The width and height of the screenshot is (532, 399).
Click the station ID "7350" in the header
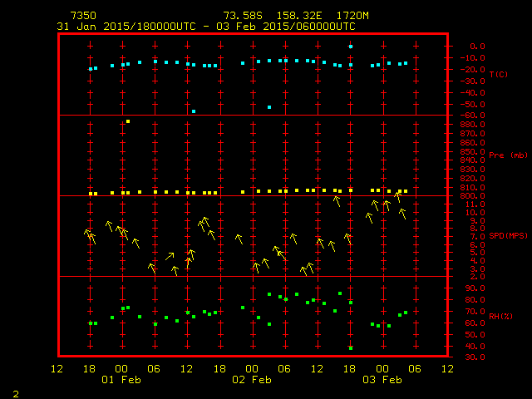coord(83,16)
